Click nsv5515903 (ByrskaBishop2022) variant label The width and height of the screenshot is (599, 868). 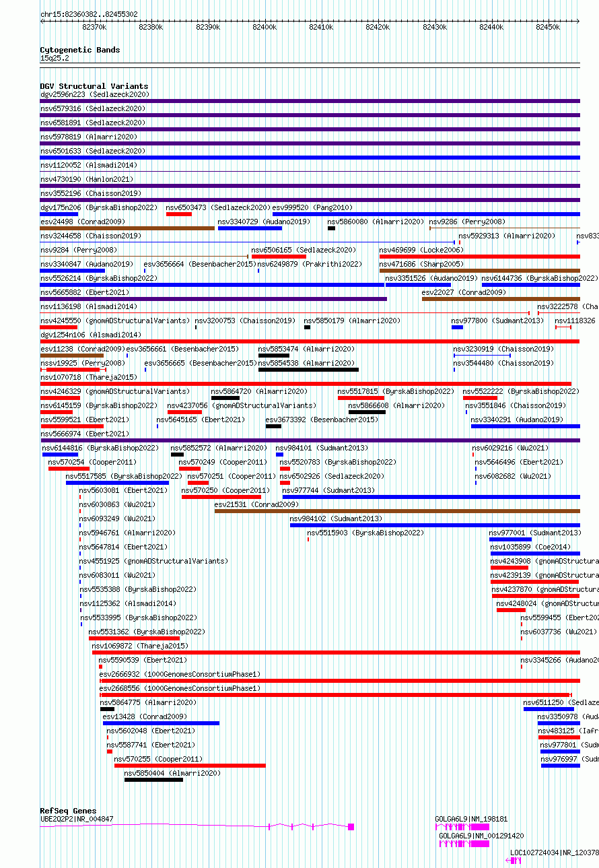(x=365, y=533)
